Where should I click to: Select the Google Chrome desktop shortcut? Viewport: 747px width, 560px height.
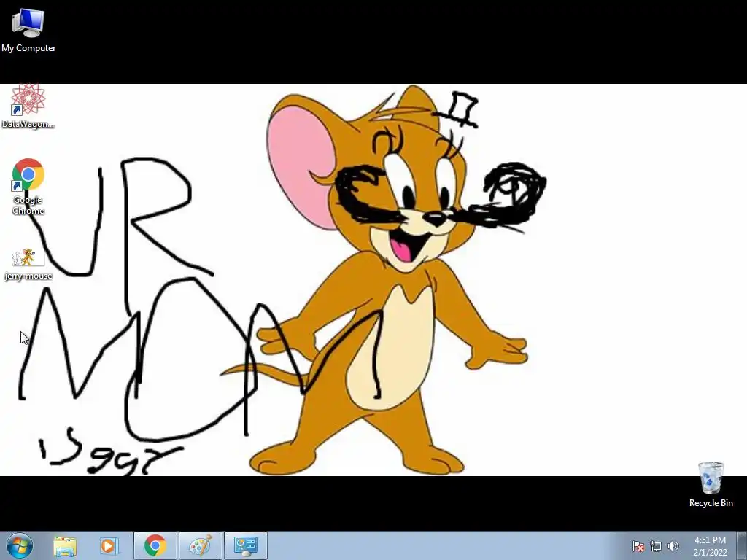(28, 187)
